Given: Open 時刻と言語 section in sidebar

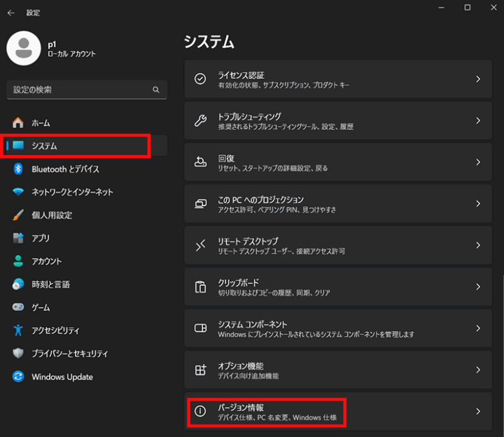Looking at the screenshot, I should point(87,284).
